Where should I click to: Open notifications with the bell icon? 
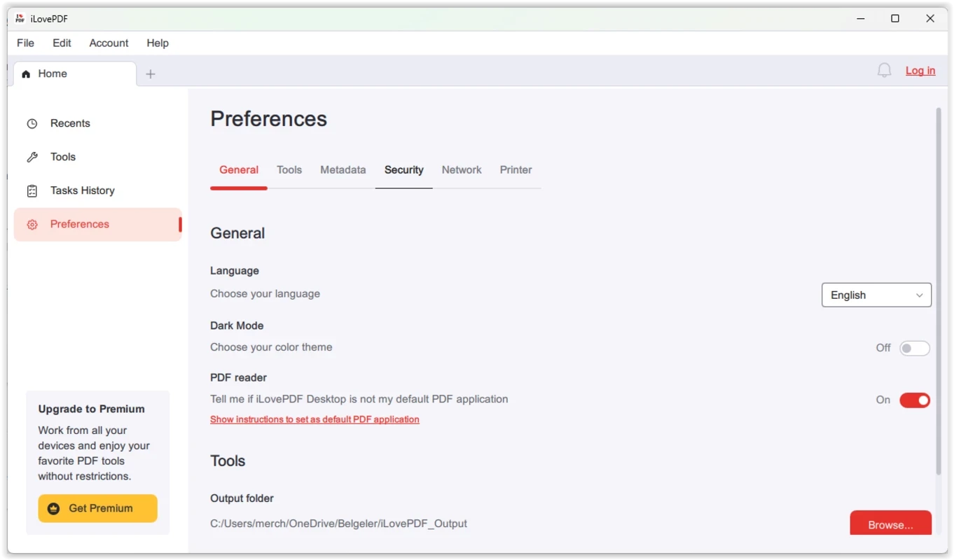coord(884,71)
